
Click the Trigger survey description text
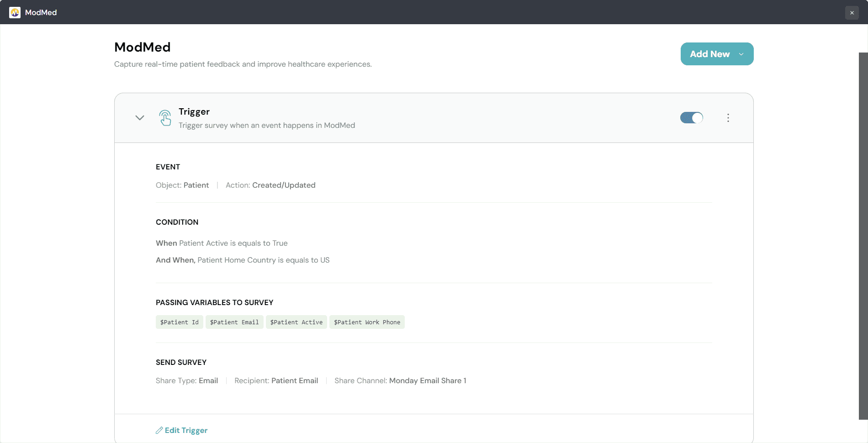coord(267,125)
